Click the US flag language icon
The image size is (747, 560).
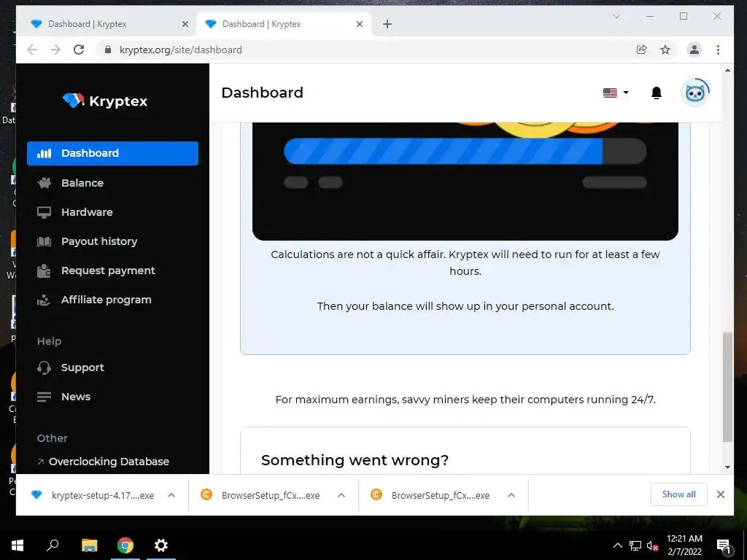pyautogui.click(x=610, y=93)
